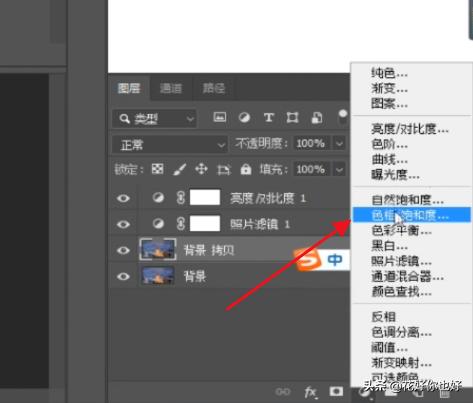This screenshot has width=473, height=403.
Task: Click the 不透明度 100% value field
Action: coord(311,144)
